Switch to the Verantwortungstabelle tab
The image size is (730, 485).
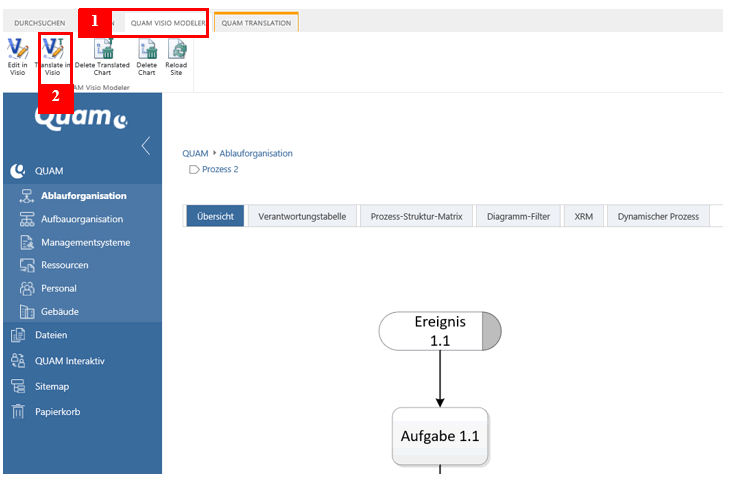pyautogui.click(x=302, y=216)
